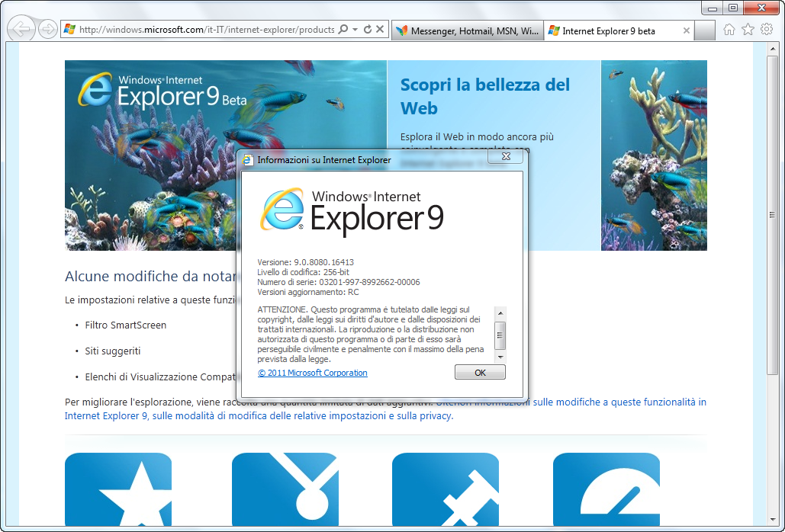Open the © 2011 Microsoft Corporation link
The width and height of the screenshot is (785, 532).
(313, 373)
